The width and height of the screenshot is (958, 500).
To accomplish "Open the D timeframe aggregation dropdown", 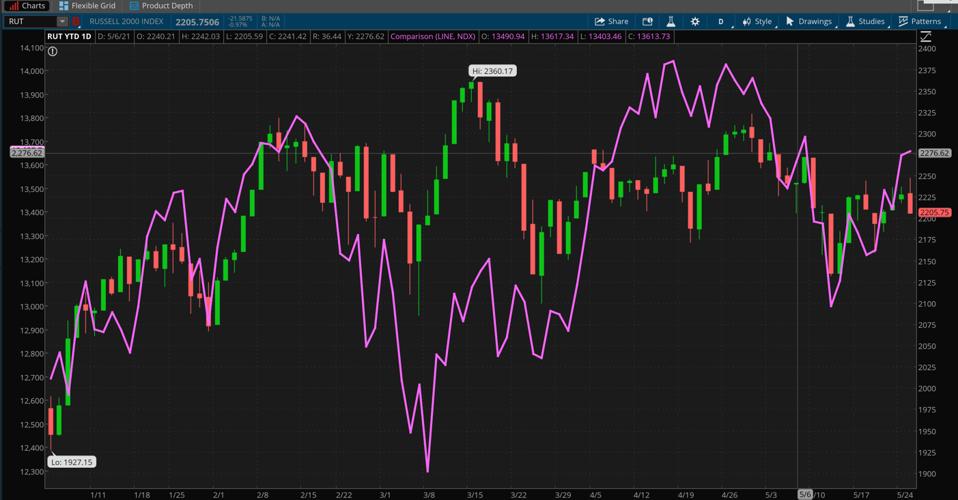I will tap(723, 22).
